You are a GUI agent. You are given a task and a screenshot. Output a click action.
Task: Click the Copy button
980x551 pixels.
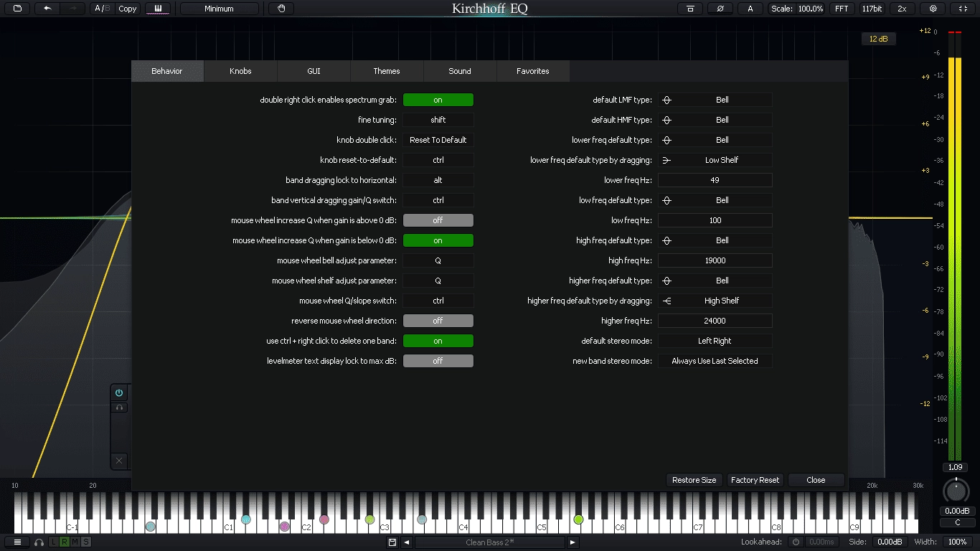(128, 9)
